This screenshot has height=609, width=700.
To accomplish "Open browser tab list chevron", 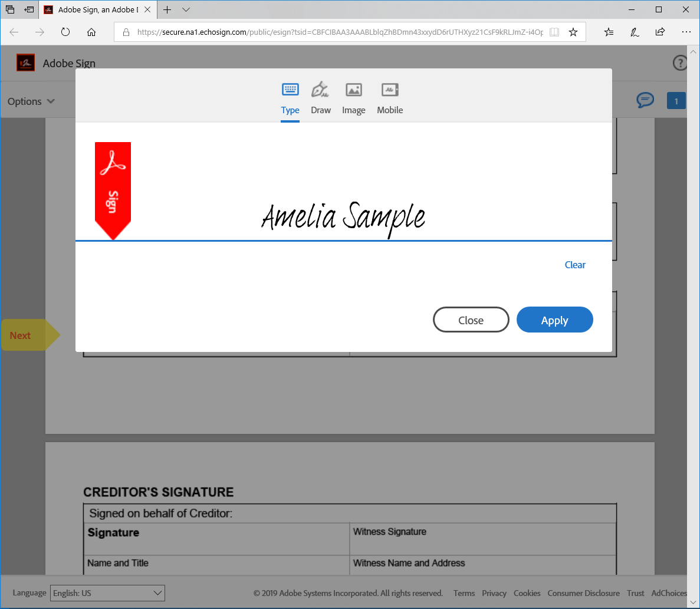I will pos(186,9).
